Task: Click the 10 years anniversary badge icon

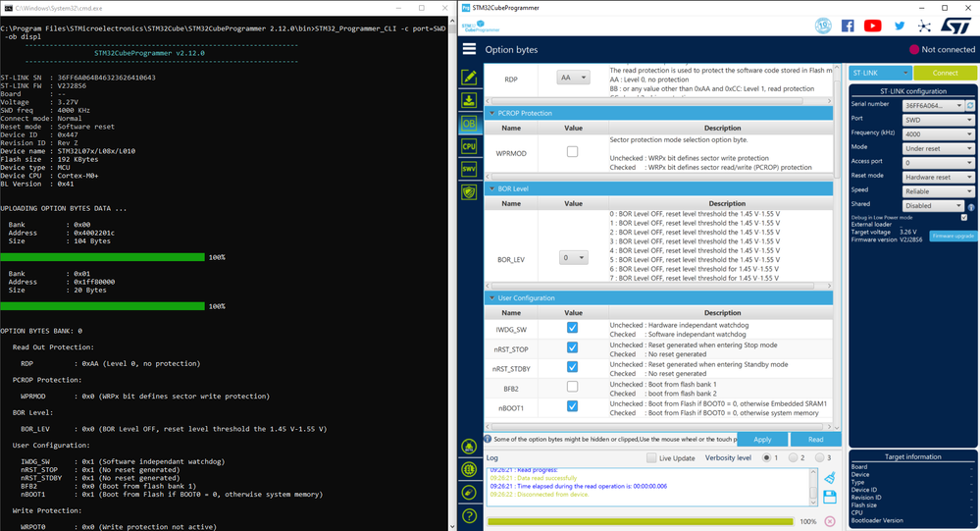Action: point(823,26)
